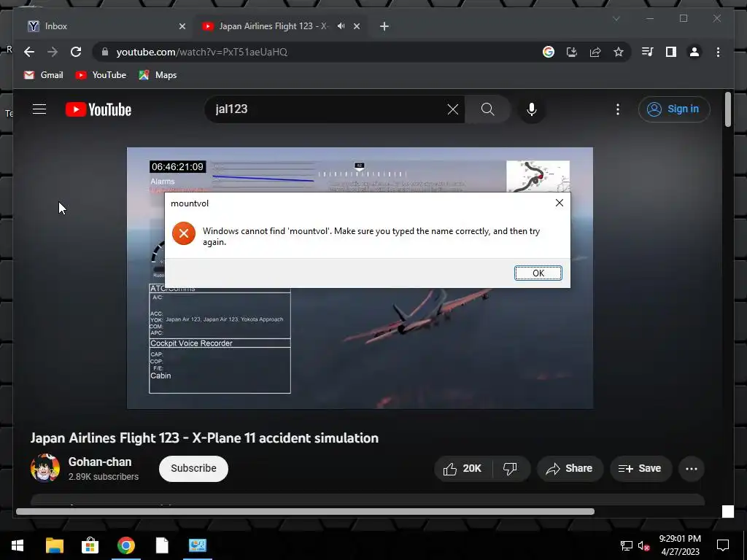Open Microsoft Store from the taskbar
Screen dimensions: 747x560
[90, 545]
